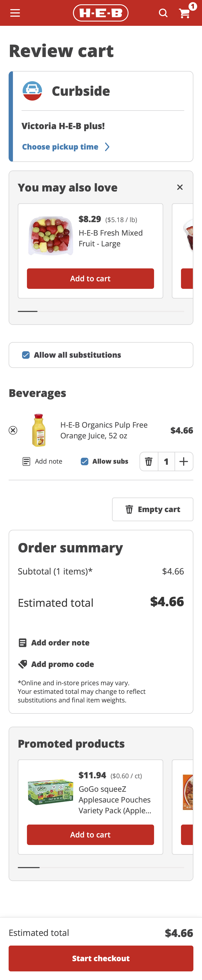Viewport: 202px width, 980px height.
Task: Open Add order note
Action: [x=60, y=643]
